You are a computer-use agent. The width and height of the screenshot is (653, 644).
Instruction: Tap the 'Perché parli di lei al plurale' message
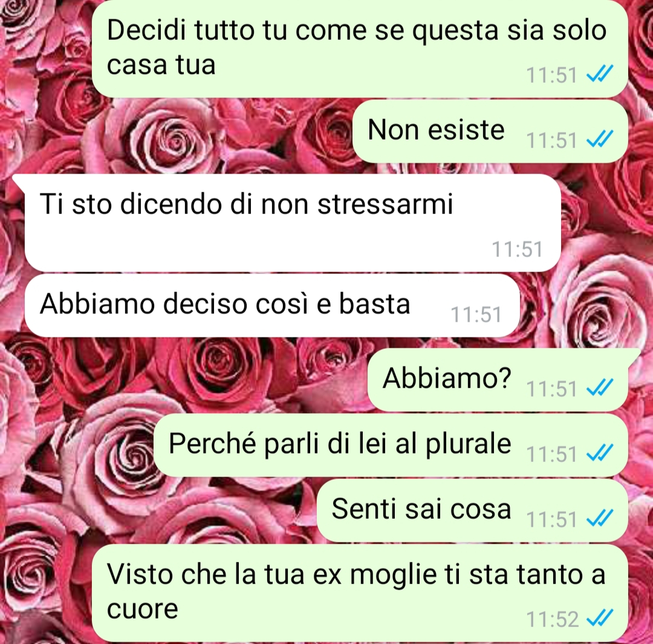pyautogui.click(x=391, y=445)
